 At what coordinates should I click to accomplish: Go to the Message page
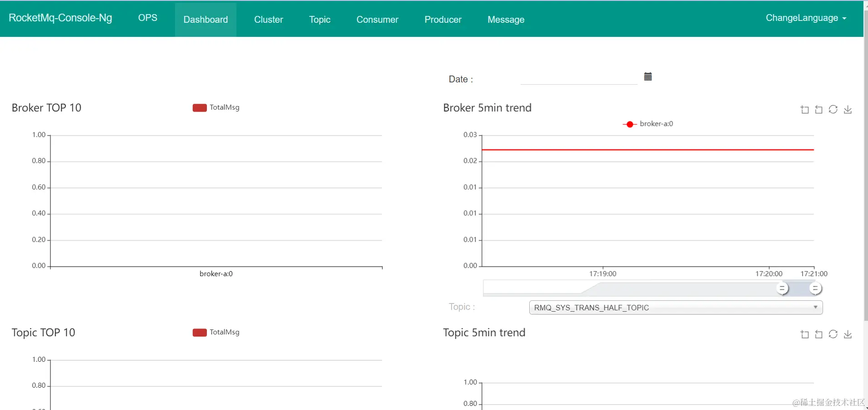tap(506, 20)
